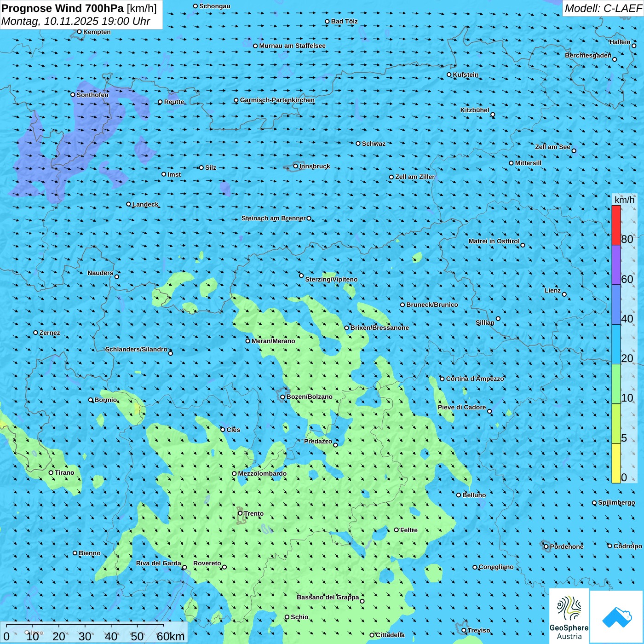Image resolution: width=644 pixels, height=644 pixels.
Task: Click the Bad Tölz label
Action: tap(345, 21)
